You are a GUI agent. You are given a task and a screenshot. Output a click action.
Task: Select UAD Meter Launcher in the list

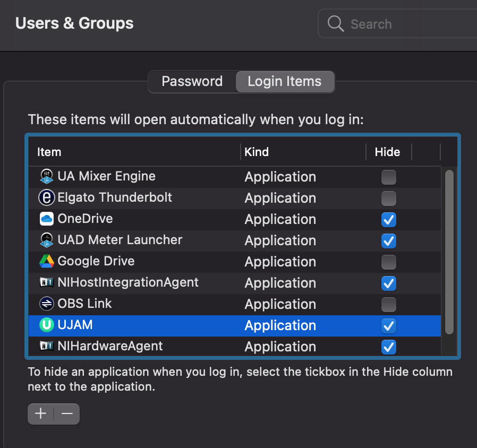pyautogui.click(x=120, y=240)
